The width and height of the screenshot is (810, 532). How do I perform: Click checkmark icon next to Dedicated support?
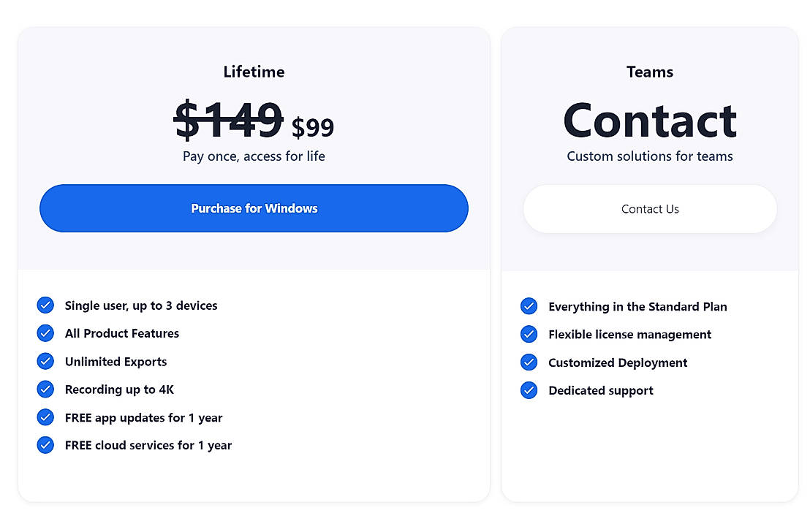(x=529, y=390)
